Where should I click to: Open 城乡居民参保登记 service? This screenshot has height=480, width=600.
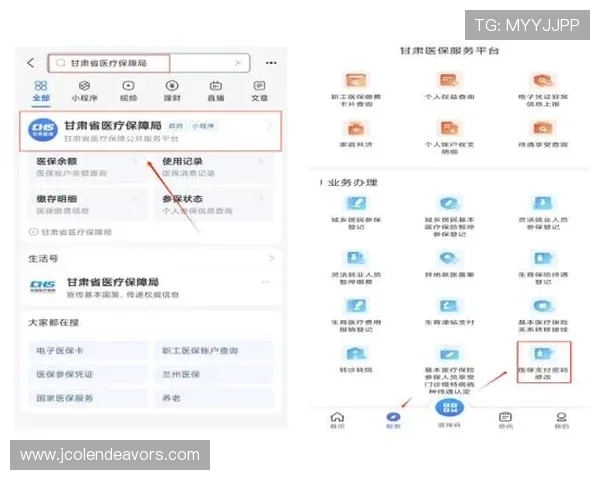(x=356, y=213)
